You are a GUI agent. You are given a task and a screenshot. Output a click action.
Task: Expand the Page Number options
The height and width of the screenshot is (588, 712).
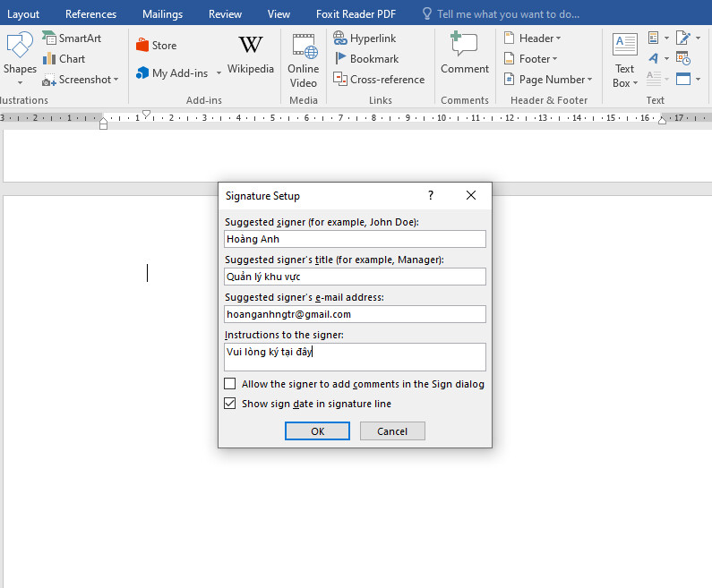tap(547, 80)
